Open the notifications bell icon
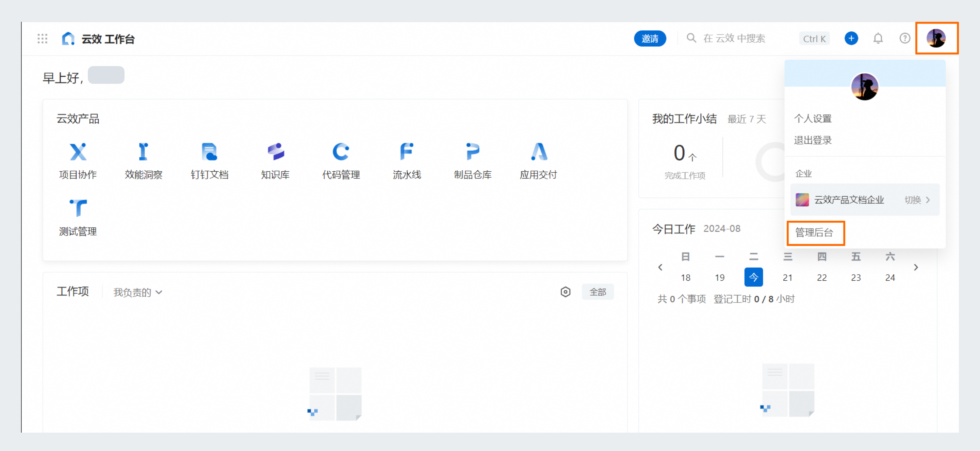This screenshot has width=980, height=451. point(878,38)
